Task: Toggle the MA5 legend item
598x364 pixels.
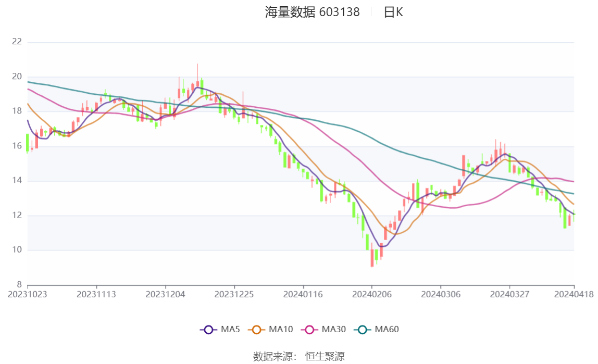Action: tap(220, 329)
